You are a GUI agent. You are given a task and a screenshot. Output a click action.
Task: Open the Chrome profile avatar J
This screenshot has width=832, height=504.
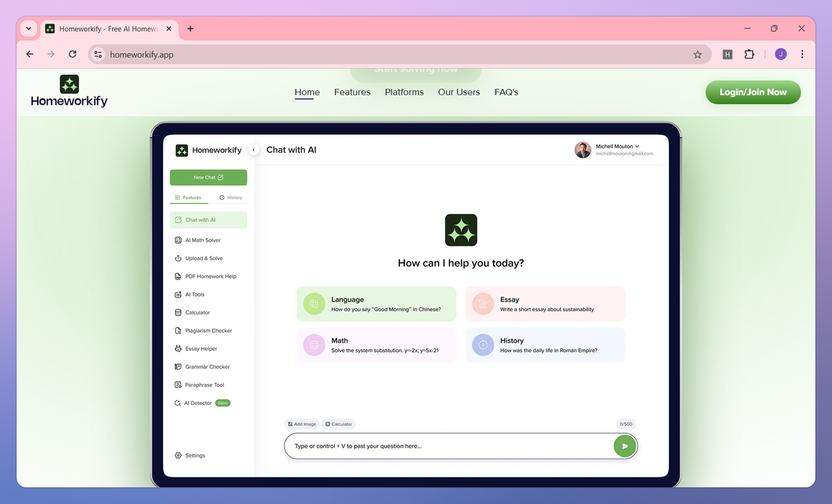click(x=781, y=54)
